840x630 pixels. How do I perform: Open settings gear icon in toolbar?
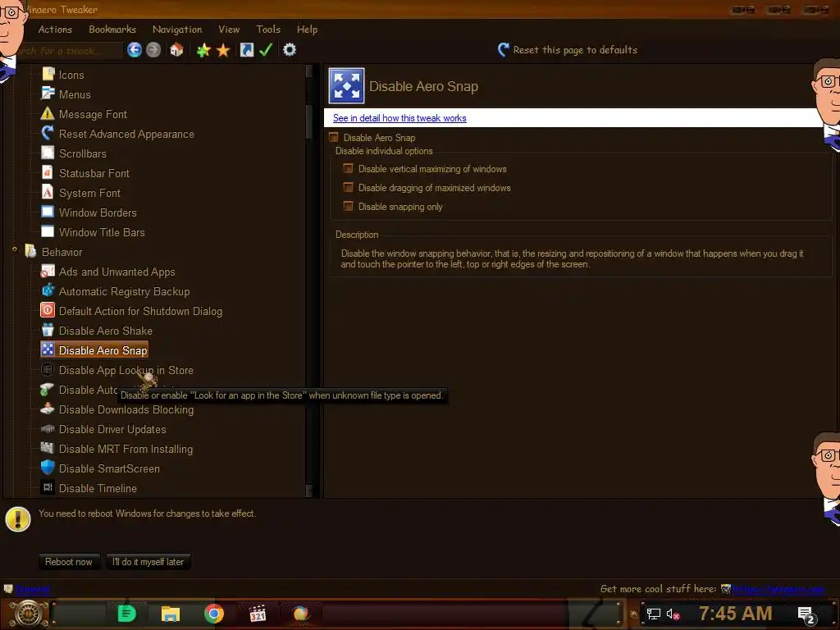click(x=290, y=50)
